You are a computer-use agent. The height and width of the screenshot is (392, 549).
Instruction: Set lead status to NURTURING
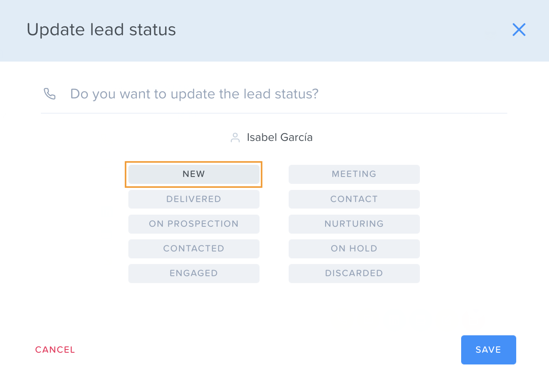(x=354, y=224)
